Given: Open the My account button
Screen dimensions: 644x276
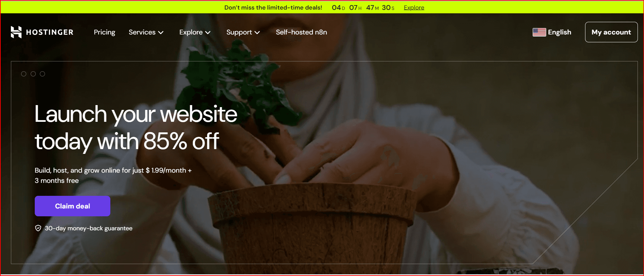Looking at the screenshot, I should [x=611, y=32].
